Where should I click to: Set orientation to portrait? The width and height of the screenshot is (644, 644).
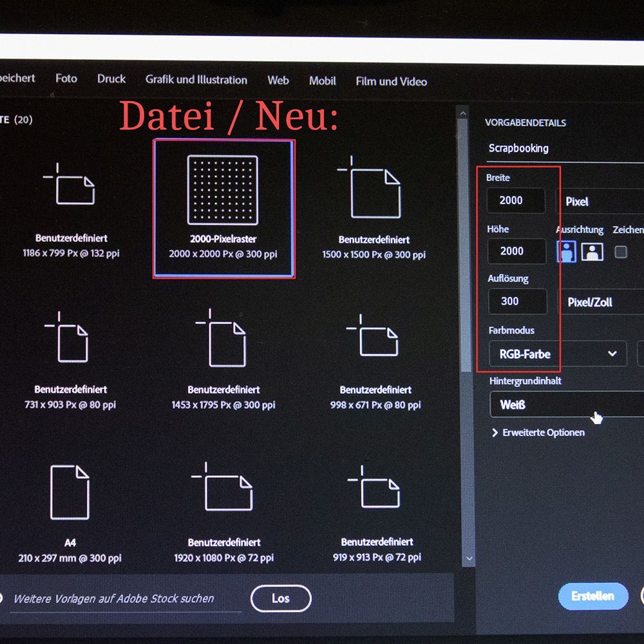point(567,251)
